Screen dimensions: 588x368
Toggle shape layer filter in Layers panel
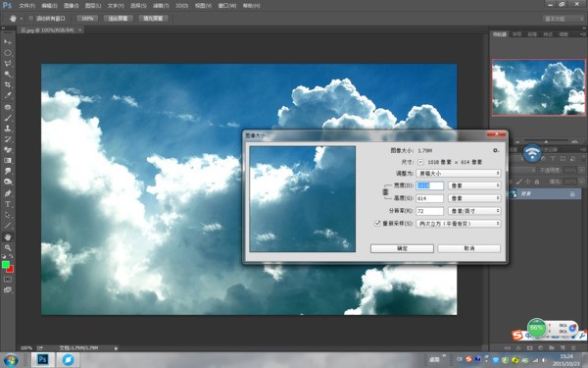(x=563, y=159)
